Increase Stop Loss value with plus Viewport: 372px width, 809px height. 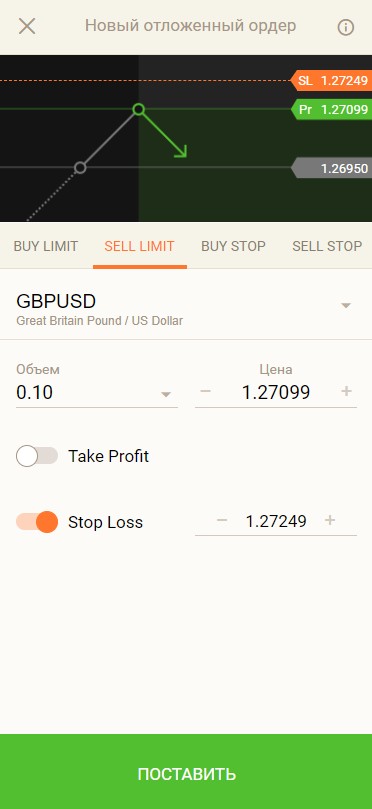(330, 521)
